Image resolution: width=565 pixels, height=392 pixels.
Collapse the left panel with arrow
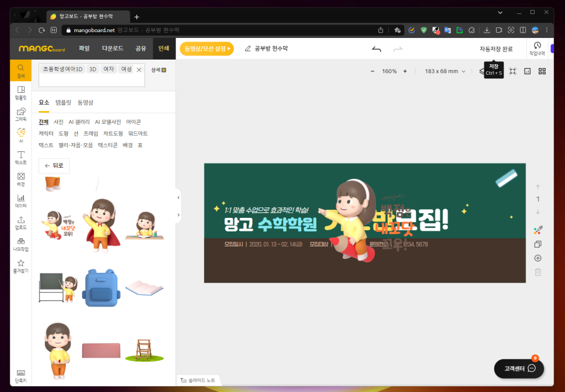pos(178,197)
